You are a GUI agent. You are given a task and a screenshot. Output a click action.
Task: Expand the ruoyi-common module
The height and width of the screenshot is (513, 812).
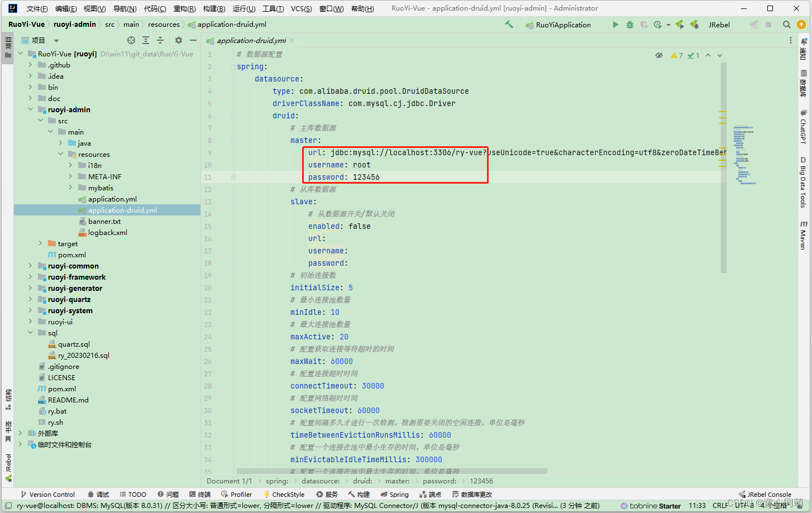pos(31,266)
